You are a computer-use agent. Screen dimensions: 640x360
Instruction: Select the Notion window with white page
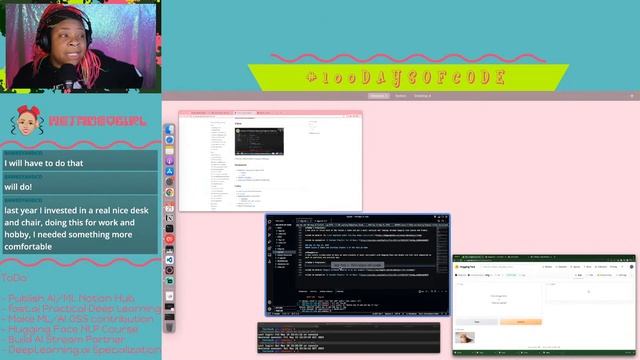[270, 161]
